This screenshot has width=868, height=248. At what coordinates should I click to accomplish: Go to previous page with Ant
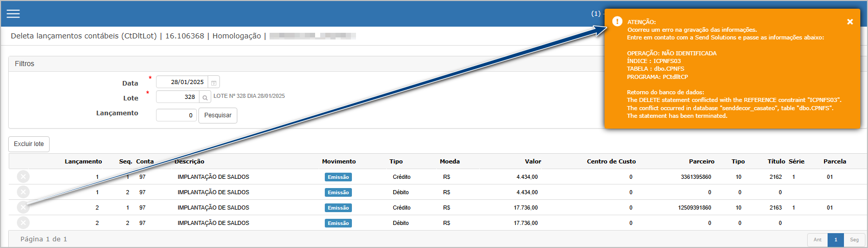[817, 240]
